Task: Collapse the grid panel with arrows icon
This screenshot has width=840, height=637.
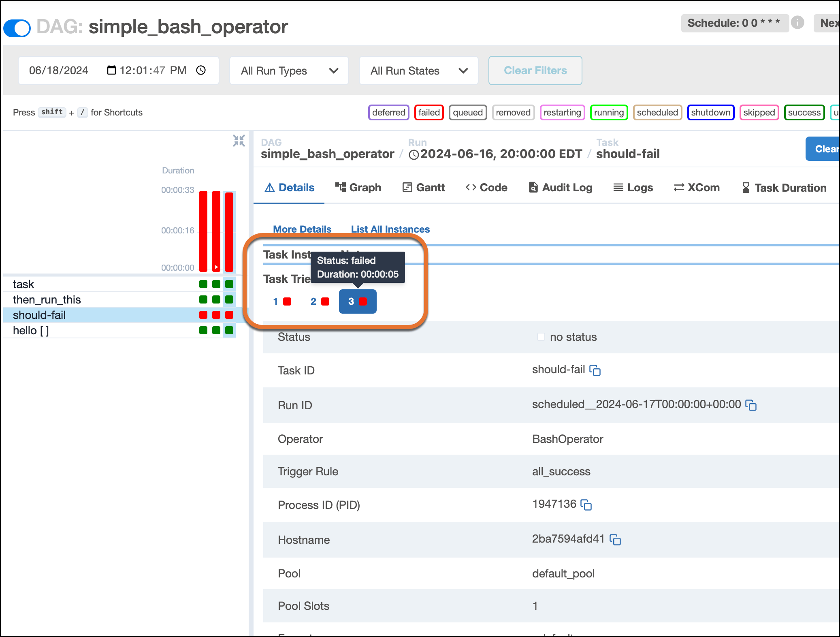Action: (x=239, y=141)
